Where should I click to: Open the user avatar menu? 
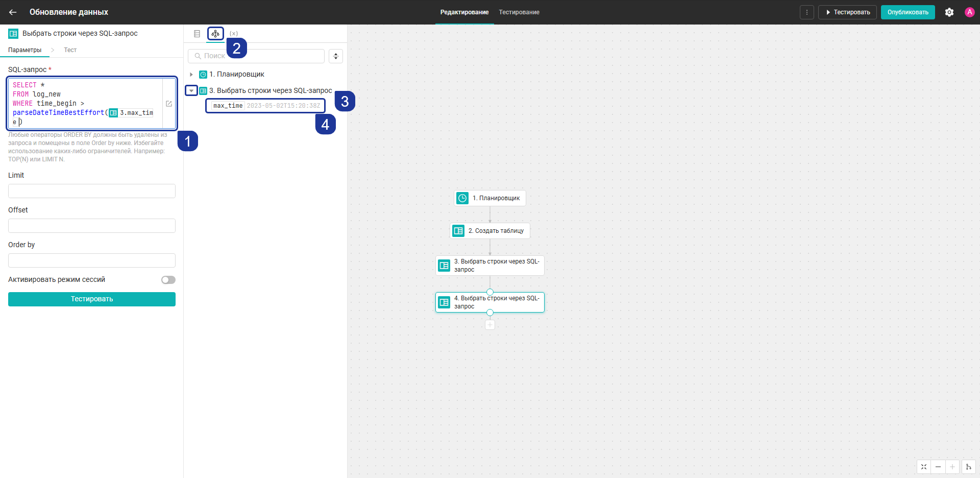970,12
